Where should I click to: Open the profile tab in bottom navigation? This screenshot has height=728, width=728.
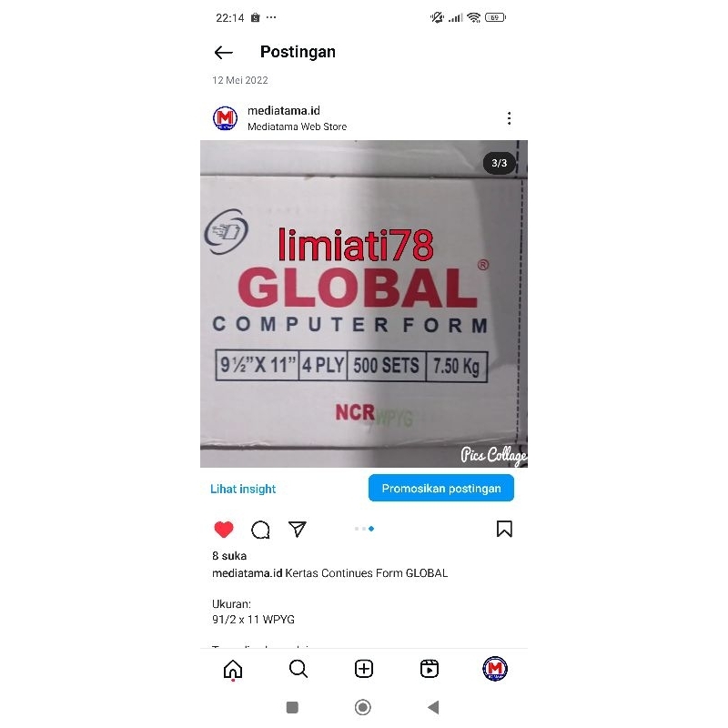(495, 669)
